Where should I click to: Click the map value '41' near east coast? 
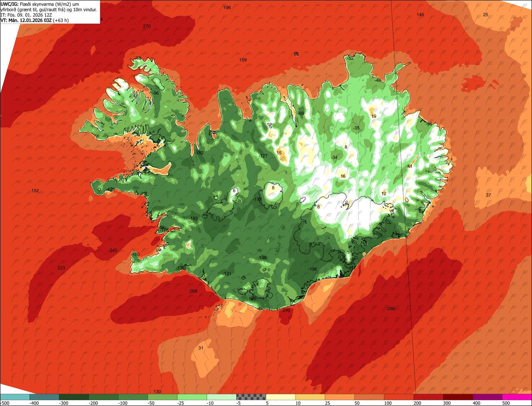tap(410, 166)
